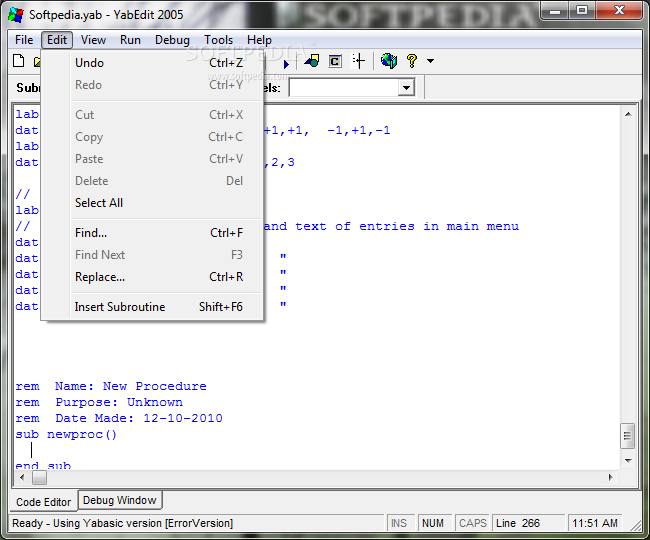Click the disabled Cut menu entry

(153, 114)
